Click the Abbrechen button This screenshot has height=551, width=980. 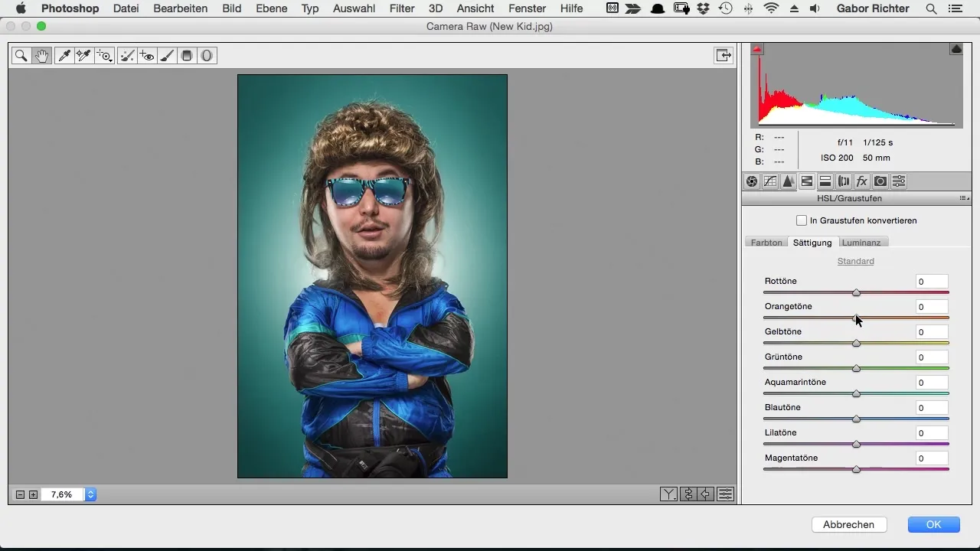pyautogui.click(x=848, y=524)
